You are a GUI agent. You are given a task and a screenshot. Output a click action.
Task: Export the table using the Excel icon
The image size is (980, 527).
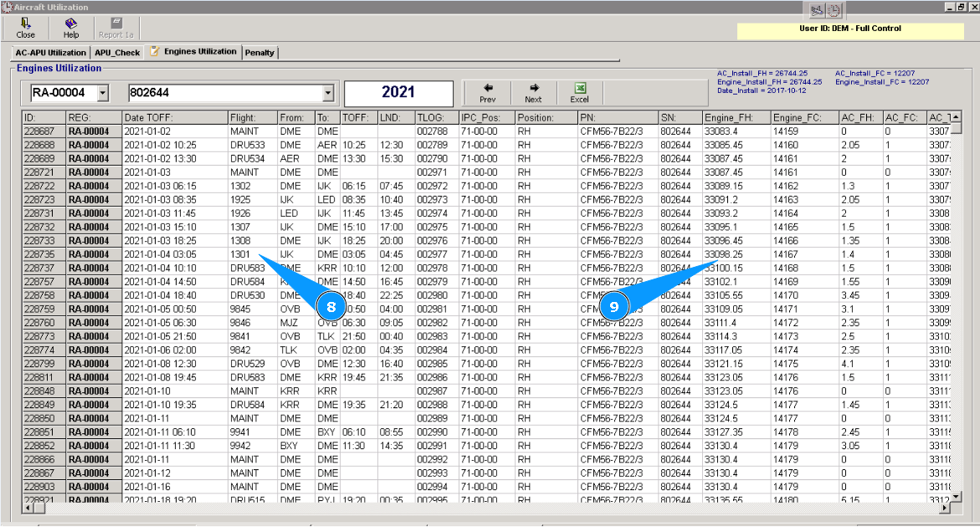pyautogui.click(x=579, y=88)
